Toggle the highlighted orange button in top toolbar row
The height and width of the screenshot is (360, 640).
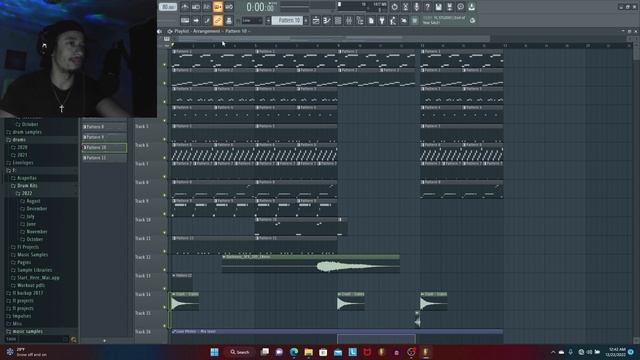point(218,7)
